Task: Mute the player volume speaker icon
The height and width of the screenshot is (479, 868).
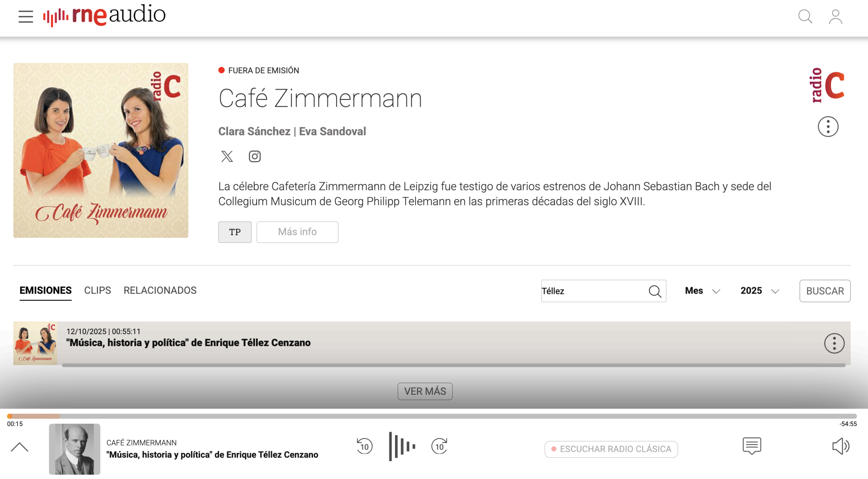Action: [x=841, y=446]
